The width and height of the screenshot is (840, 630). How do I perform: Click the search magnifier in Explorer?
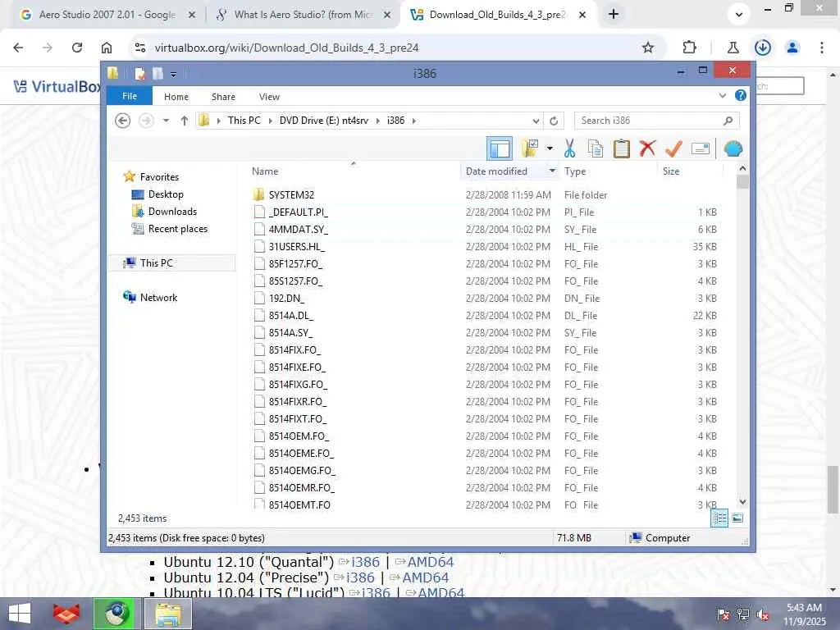tap(728, 121)
